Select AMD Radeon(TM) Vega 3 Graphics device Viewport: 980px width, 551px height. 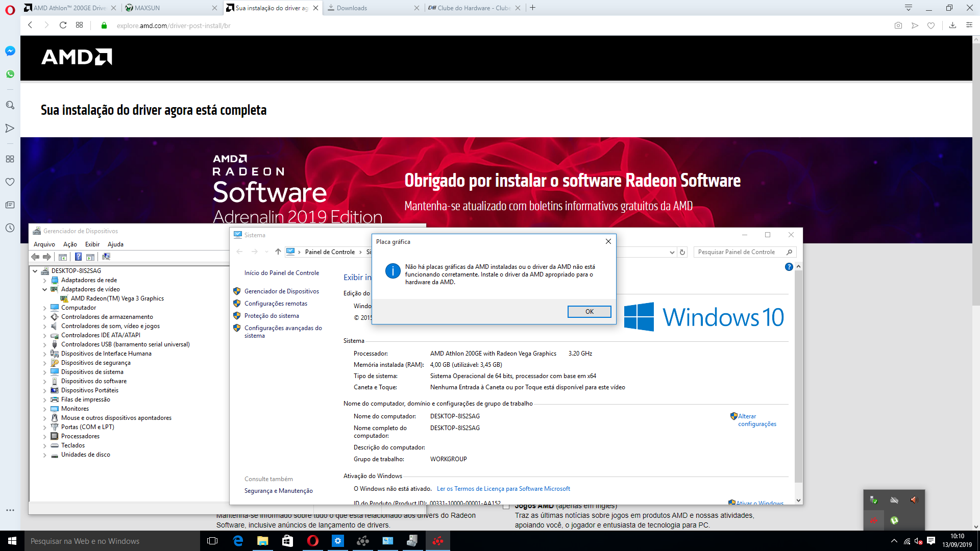[x=117, y=298]
